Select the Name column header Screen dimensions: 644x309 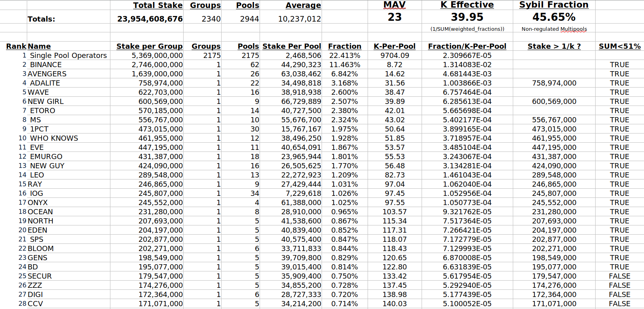tap(39, 46)
